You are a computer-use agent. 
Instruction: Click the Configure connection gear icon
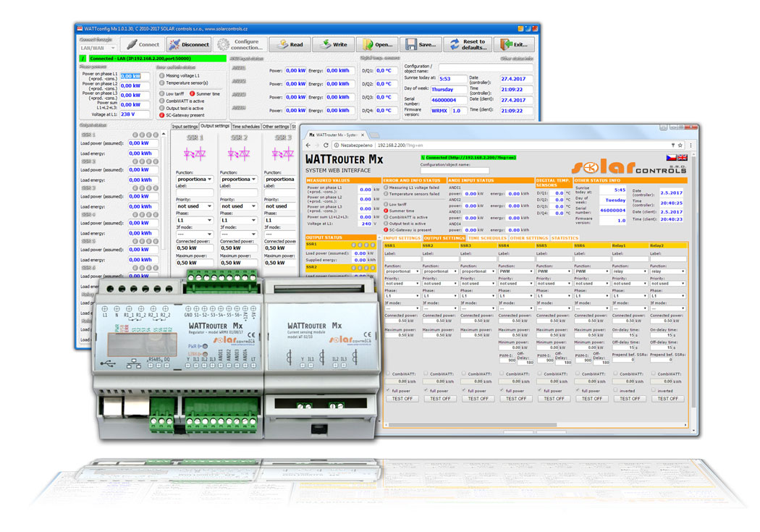point(223,45)
